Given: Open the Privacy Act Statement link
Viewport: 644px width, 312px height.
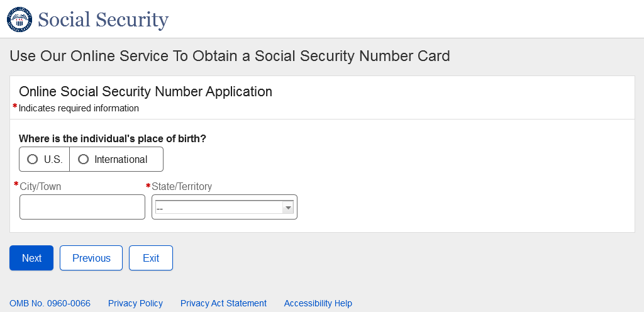Looking at the screenshot, I should click(x=223, y=303).
